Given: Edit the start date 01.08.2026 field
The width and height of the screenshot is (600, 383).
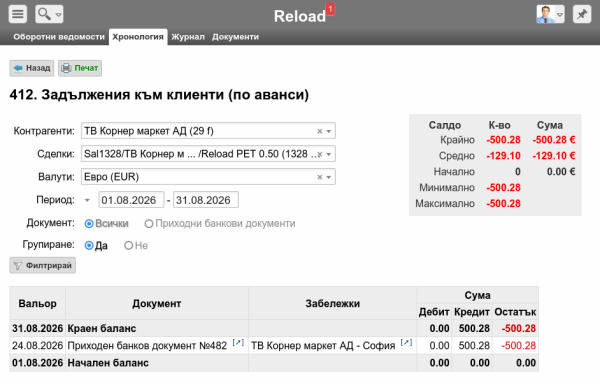Looking at the screenshot, I should coord(131,200).
